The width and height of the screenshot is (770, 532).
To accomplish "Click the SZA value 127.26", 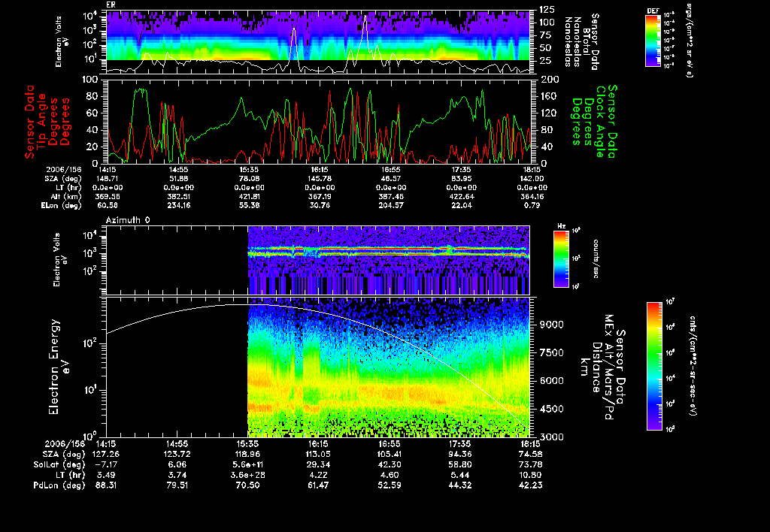I will 107,455.
